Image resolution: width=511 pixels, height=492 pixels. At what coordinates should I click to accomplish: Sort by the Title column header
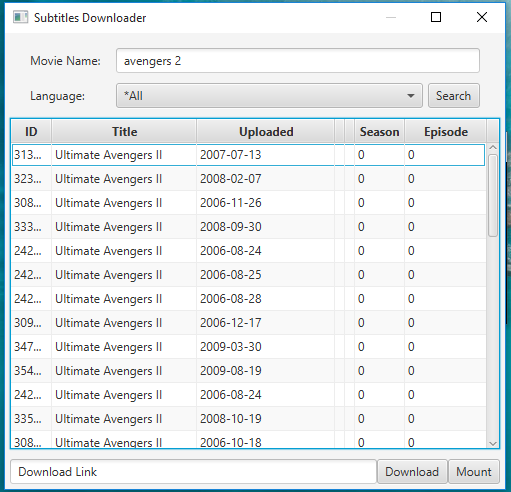(124, 132)
